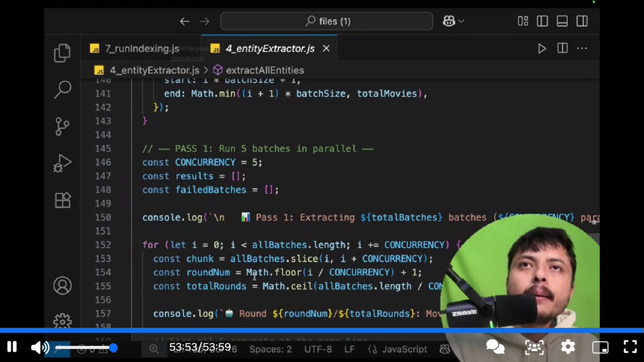
Task: Click 'results' on line 147
Action: coord(194,176)
